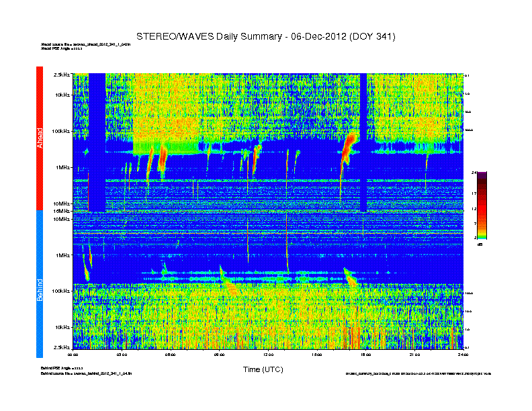Screen dimensions: 532x411
Task: Click the 100kHz label in Ahead panel
Action: tap(59, 131)
